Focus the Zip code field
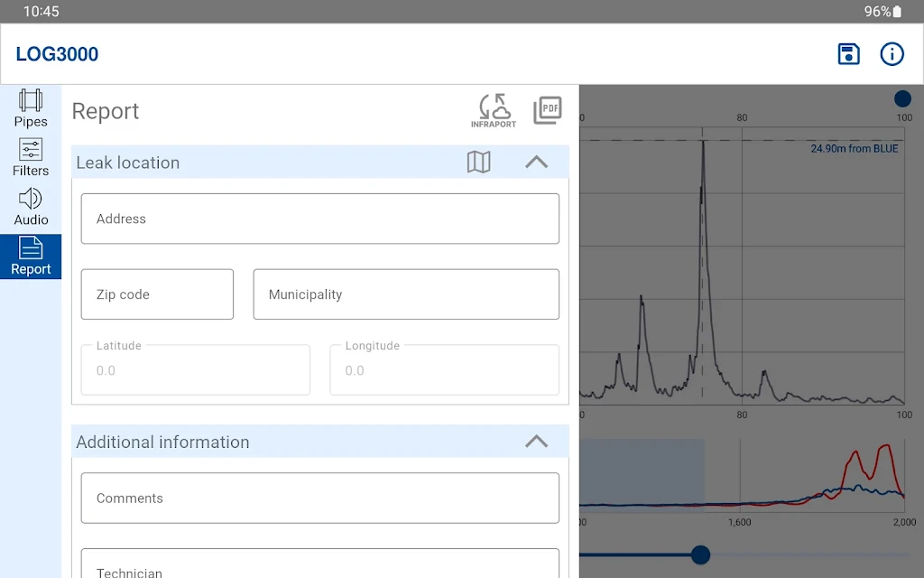This screenshot has height=578, width=924. 157,294
